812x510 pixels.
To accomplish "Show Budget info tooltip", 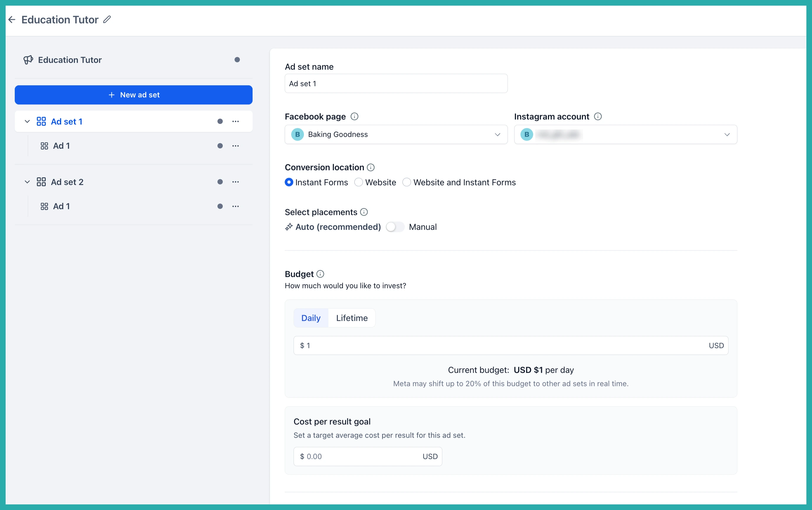I will 320,274.
